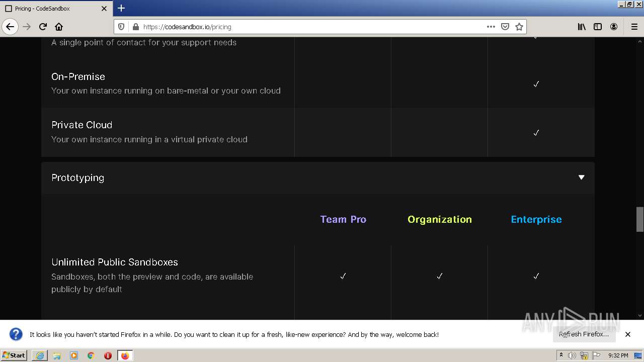Click the scrollbar down arrow
Viewport: 644px width, 362px height.
click(640, 316)
